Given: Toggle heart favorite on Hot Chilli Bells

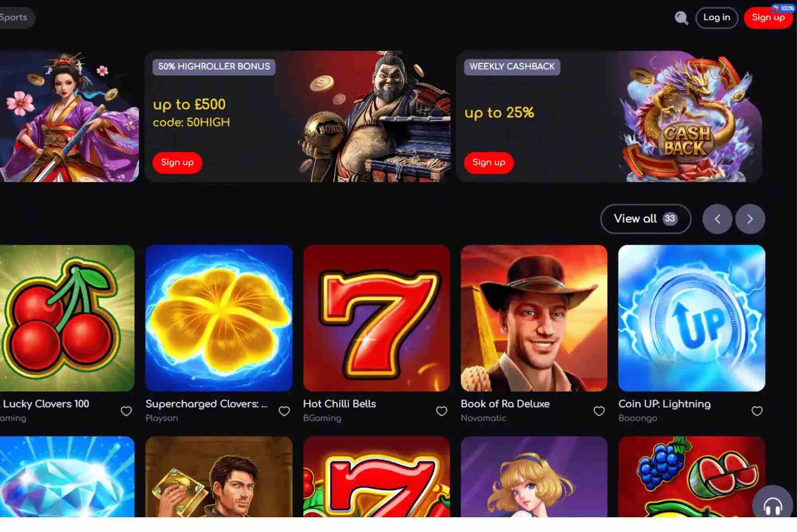Looking at the screenshot, I should (442, 411).
